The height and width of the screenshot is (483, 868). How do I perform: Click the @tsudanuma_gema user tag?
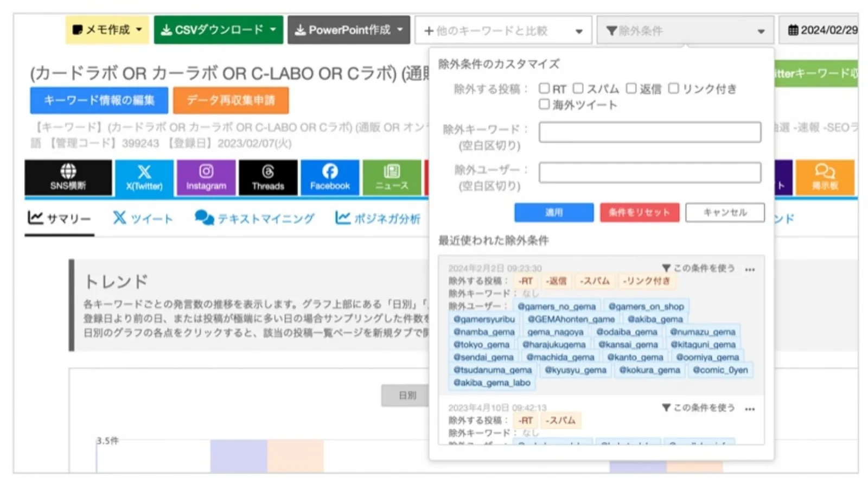coord(493,370)
